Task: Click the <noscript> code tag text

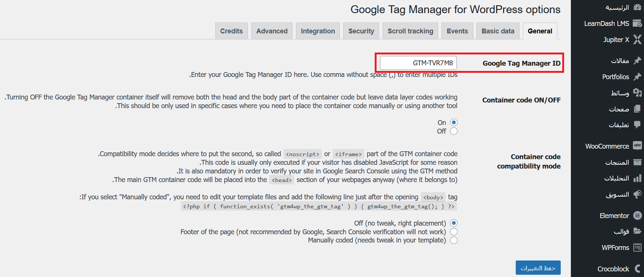Action: coord(302,154)
